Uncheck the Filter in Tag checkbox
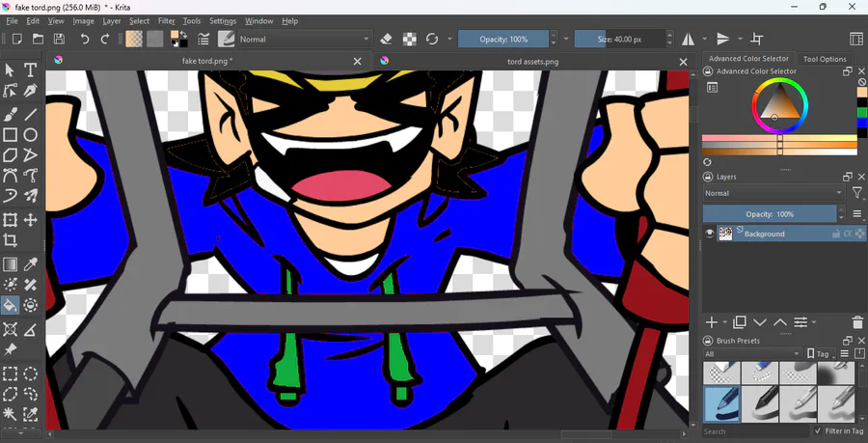 pyautogui.click(x=818, y=430)
